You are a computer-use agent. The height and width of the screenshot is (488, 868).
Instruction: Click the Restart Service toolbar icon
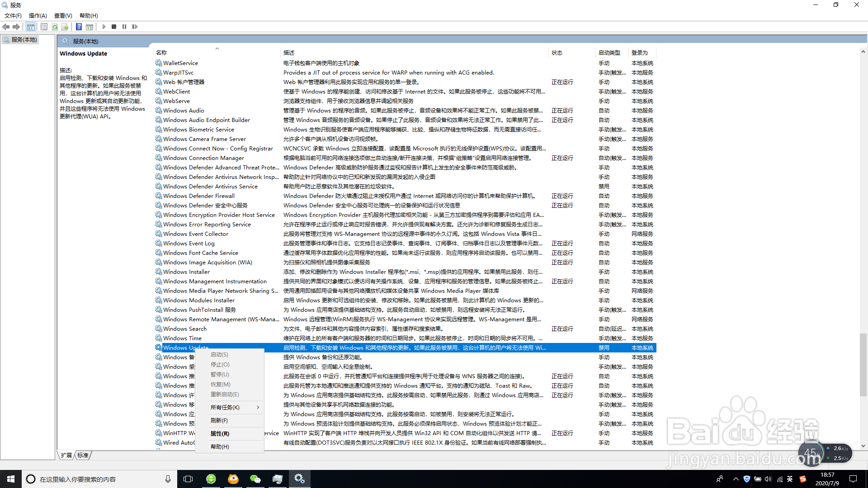pos(135,27)
